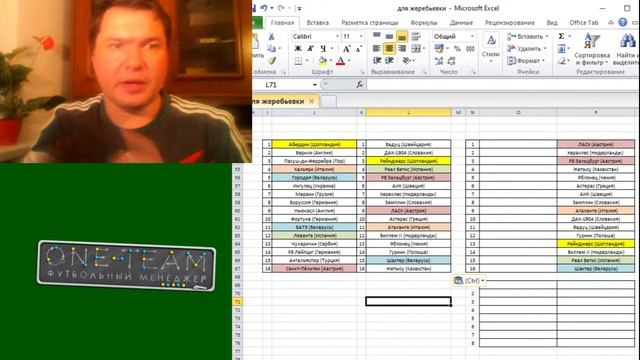This screenshot has height=360, width=640.
Task: Close the для жеребьевки document tab
Action: point(311,101)
